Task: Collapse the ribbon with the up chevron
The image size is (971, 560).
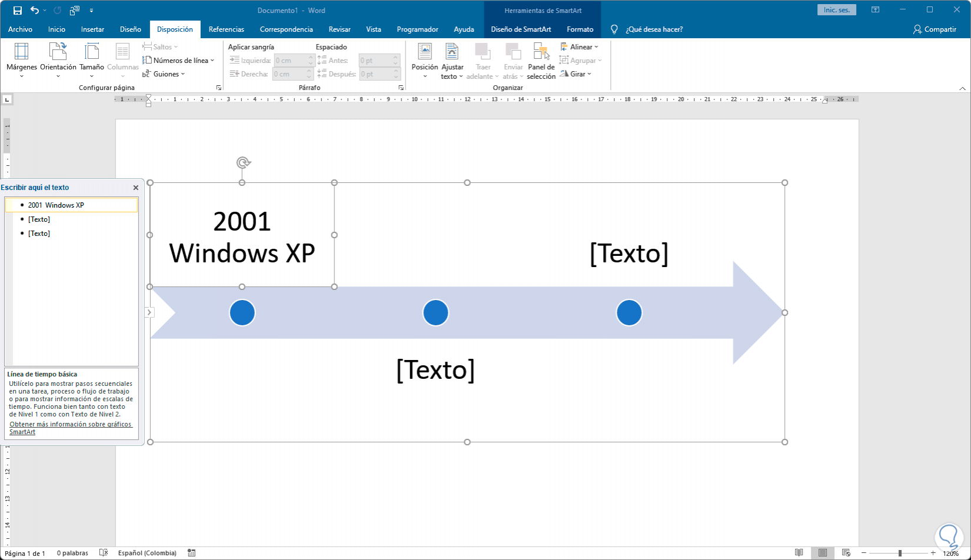Action: tap(962, 88)
